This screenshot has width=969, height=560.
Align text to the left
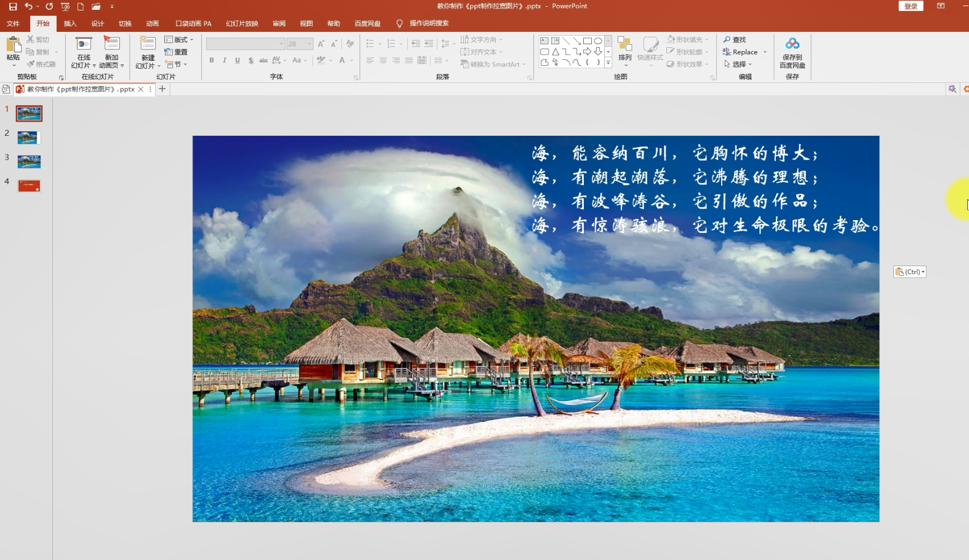(x=370, y=60)
